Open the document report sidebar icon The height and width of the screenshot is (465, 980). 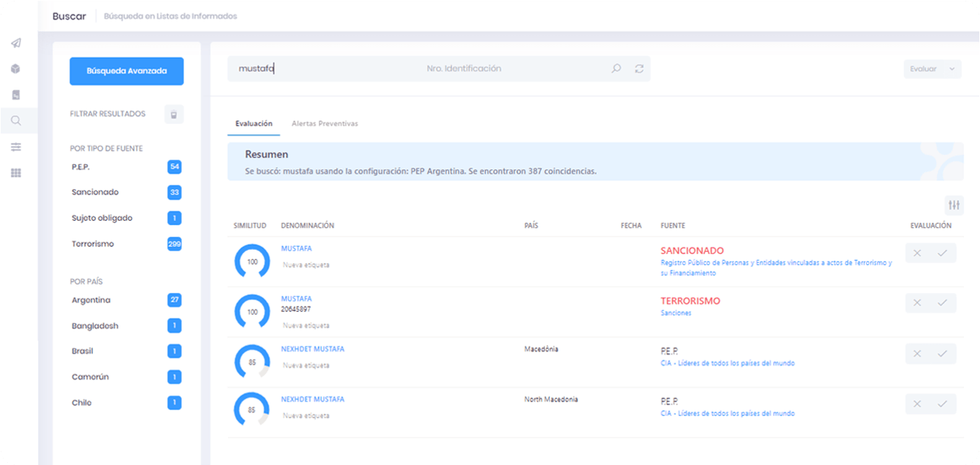16,95
